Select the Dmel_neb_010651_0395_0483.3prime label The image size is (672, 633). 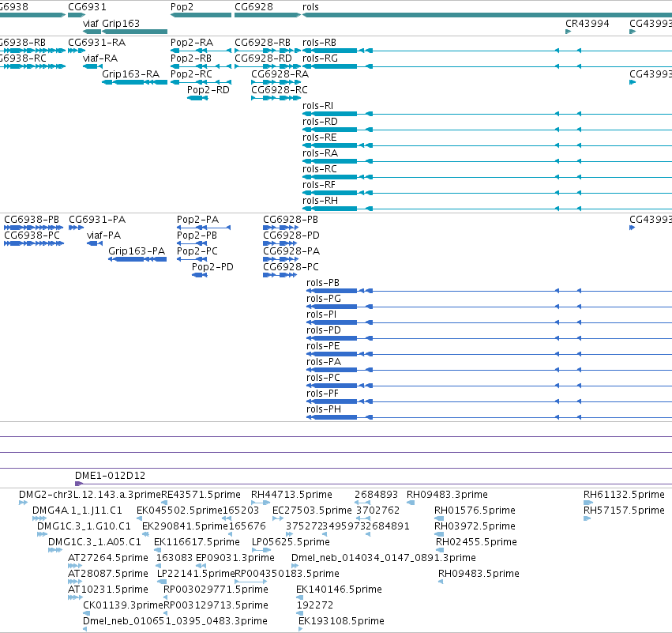coord(175,622)
